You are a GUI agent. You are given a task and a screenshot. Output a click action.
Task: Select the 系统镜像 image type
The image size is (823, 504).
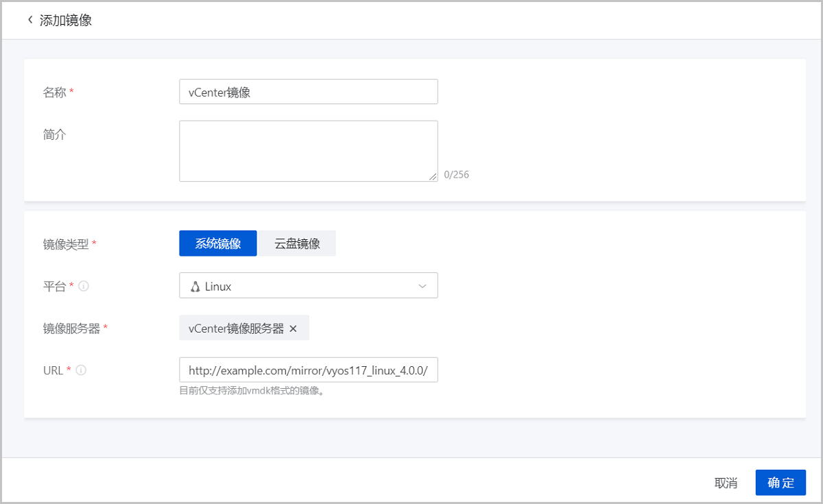[x=218, y=243]
